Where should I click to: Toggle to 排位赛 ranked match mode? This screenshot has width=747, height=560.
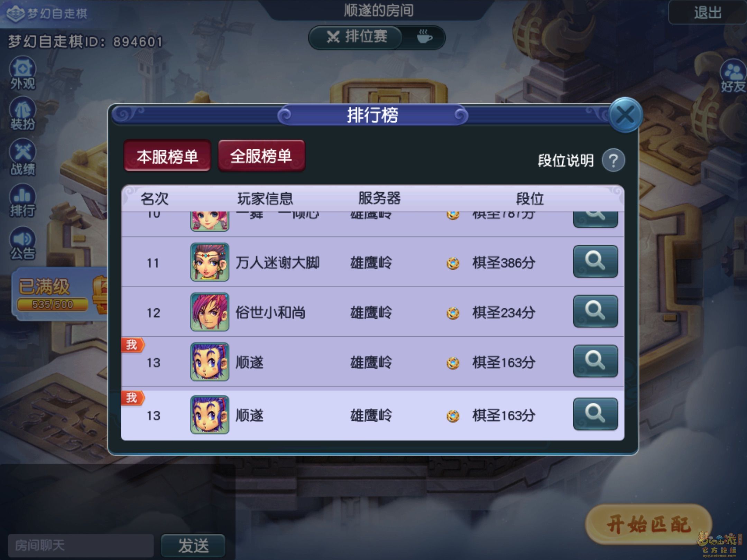click(356, 37)
